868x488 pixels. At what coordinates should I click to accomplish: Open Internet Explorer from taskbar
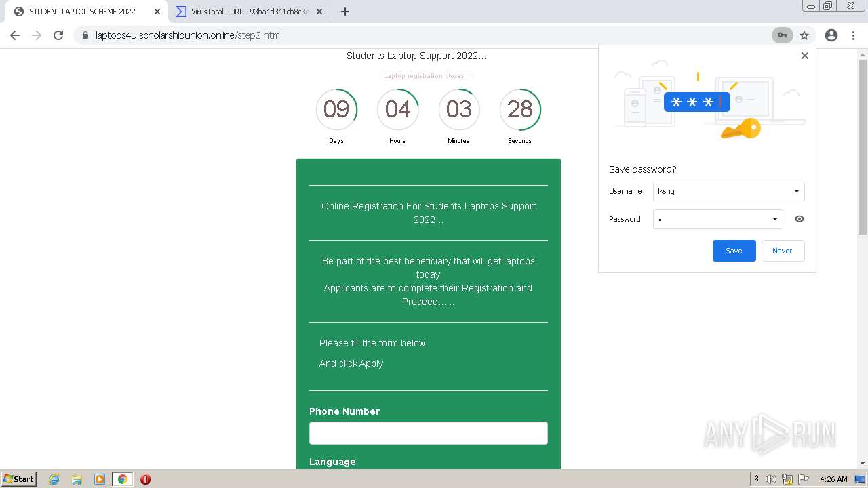click(x=54, y=479)
